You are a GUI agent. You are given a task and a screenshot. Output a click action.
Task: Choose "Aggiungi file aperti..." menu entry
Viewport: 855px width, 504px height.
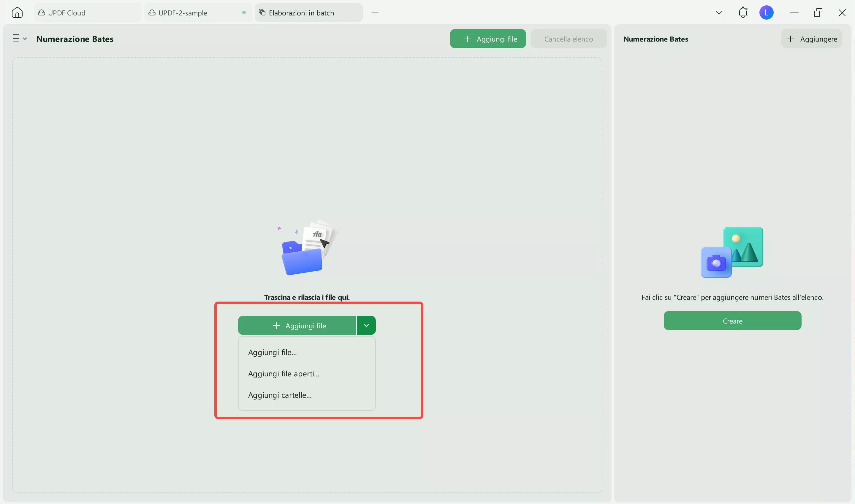click(x=284, y=374)
